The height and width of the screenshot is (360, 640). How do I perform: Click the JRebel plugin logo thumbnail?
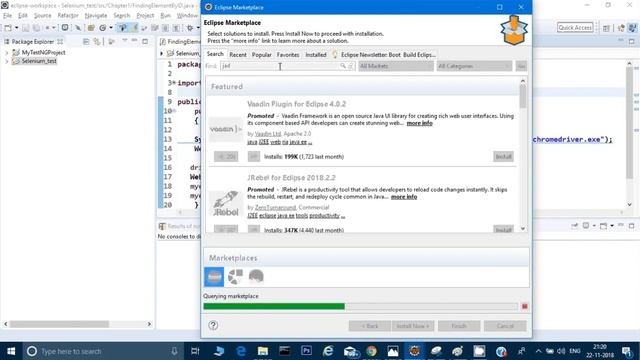click(225, 203)
